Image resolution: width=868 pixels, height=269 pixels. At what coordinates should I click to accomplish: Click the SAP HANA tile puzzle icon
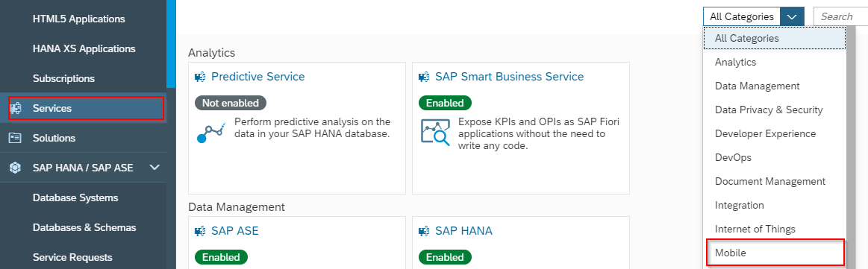424,231
